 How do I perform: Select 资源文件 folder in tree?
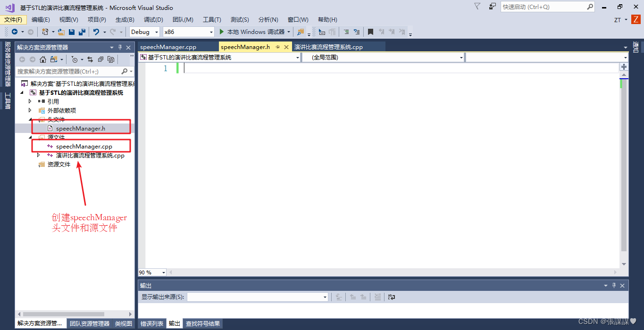59,164
